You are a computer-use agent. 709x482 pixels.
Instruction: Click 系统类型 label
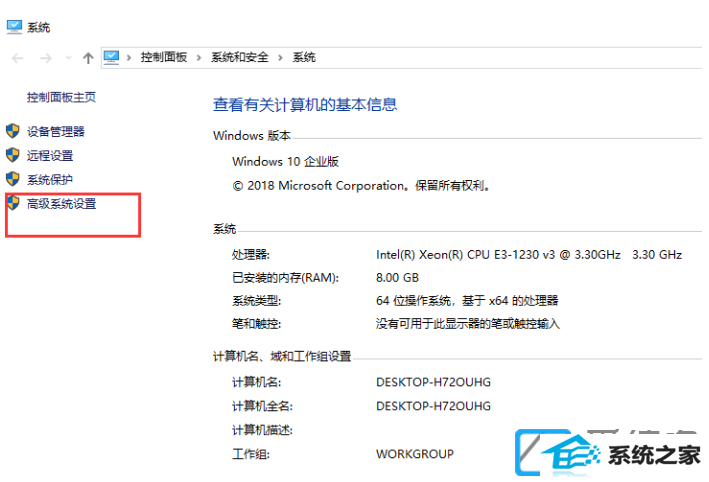(x=256, y=301)
